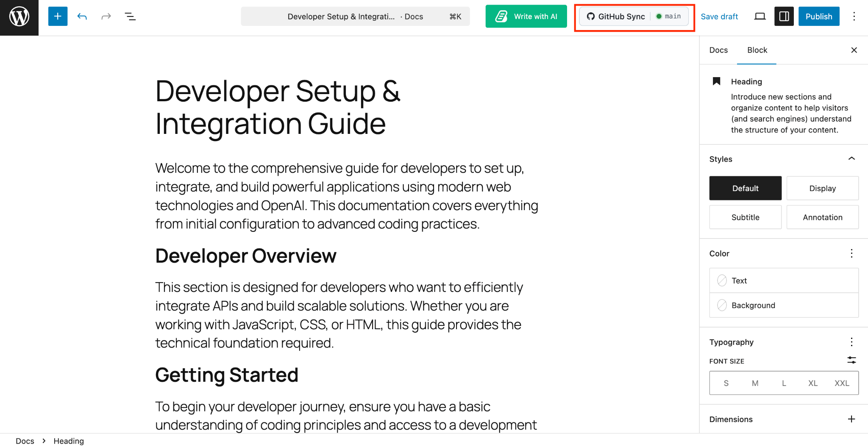This screenshot has width=868, height=447.
Task: Select the Default heading style
Action: pos(746,188)
